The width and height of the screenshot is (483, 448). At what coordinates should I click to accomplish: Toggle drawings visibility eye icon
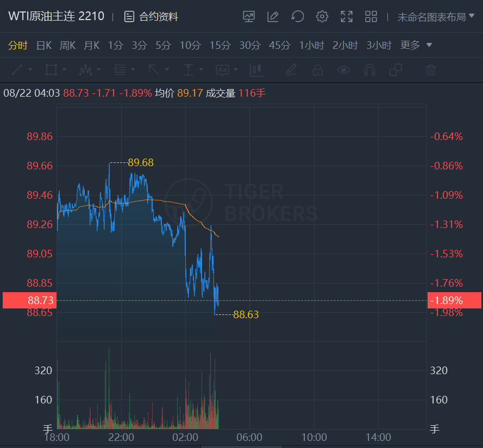(x=343, y=70)
